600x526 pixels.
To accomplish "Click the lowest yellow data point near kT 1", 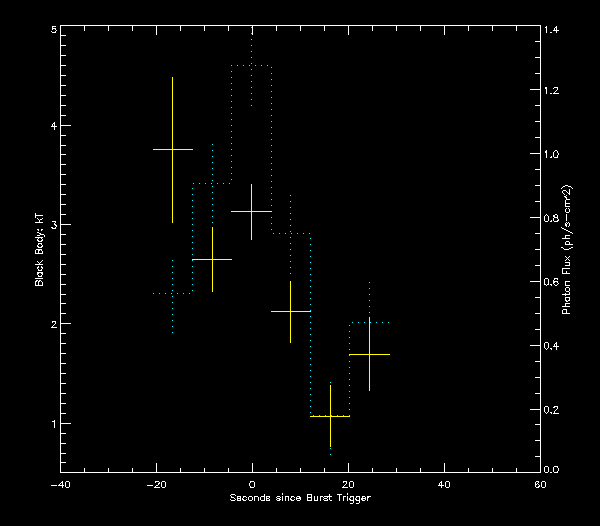I will (330, 415).
